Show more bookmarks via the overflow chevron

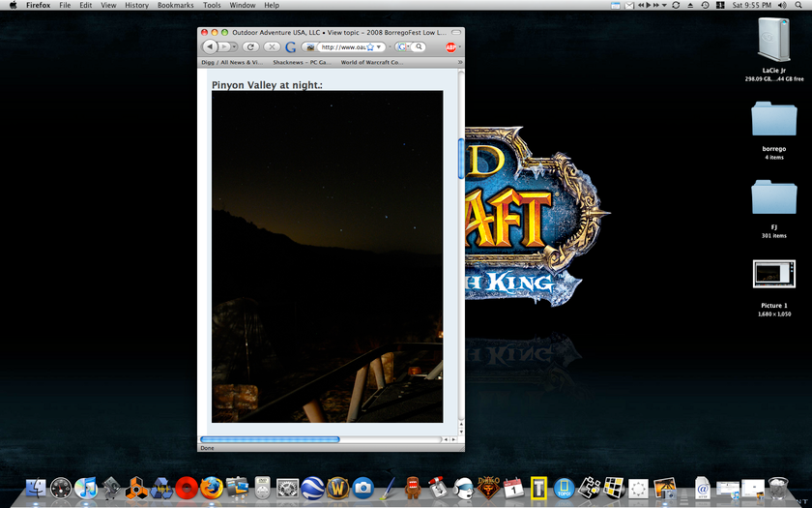coord(460,62)
